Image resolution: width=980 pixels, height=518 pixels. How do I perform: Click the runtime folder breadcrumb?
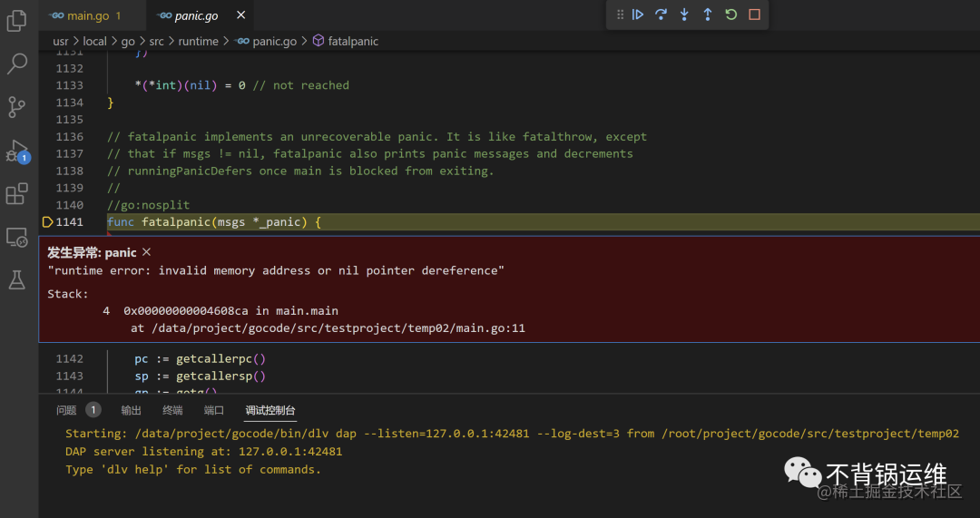point(198,41)
